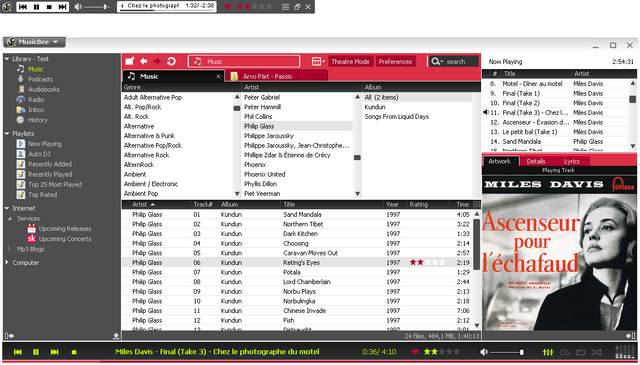
Task: Toggle the love heart in bottom player
Action: coord(415,352)
